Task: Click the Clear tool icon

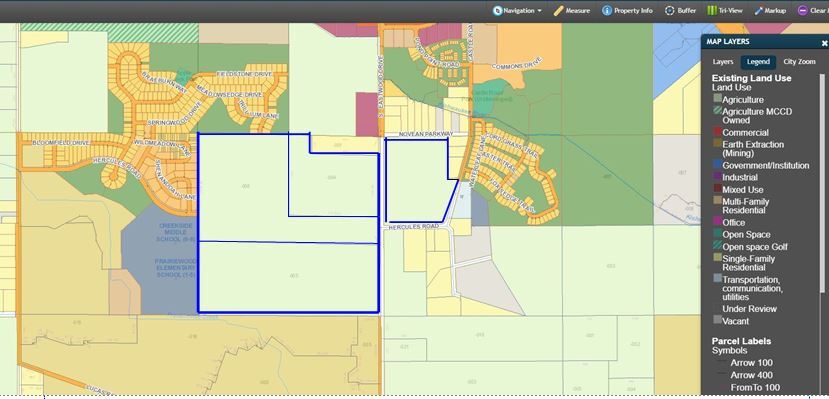Action: point(803,11)
